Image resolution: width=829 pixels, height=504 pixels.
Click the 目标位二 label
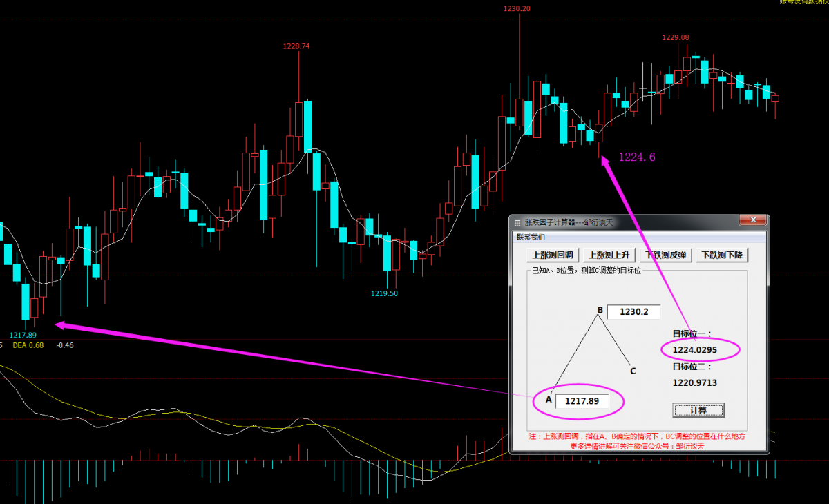point(692,367)
